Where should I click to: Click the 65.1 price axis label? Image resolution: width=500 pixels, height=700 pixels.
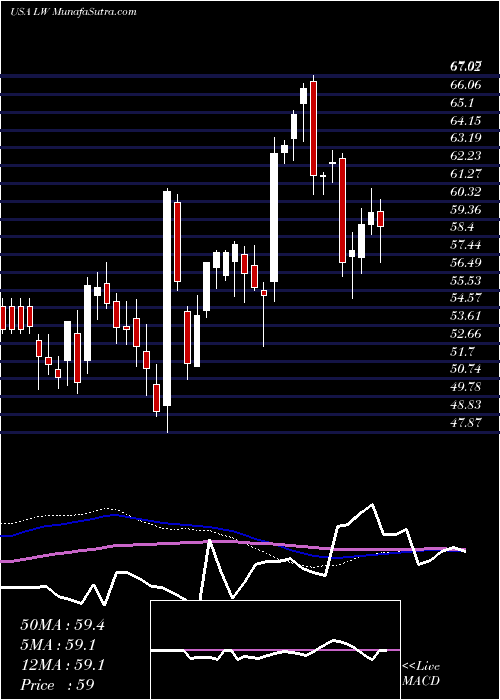coord(463,103)
